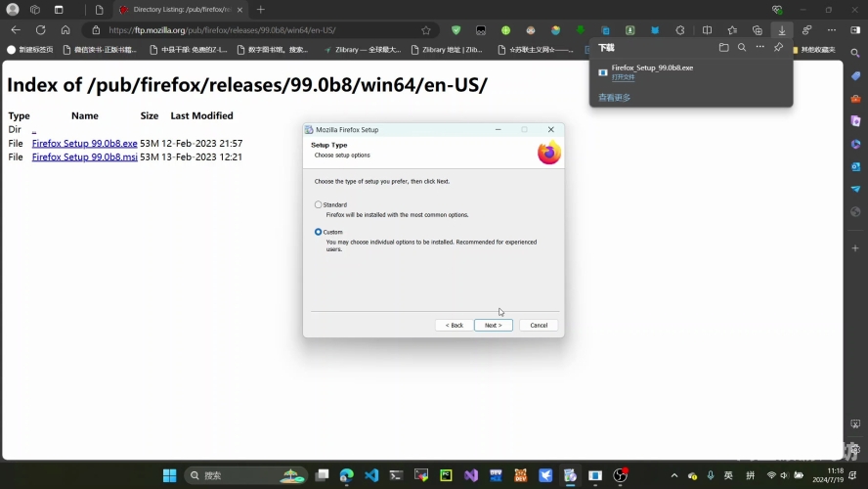This screenshot has width=868, height=489.
Task: Click the address bar URL field
Action: click(260, 30)
